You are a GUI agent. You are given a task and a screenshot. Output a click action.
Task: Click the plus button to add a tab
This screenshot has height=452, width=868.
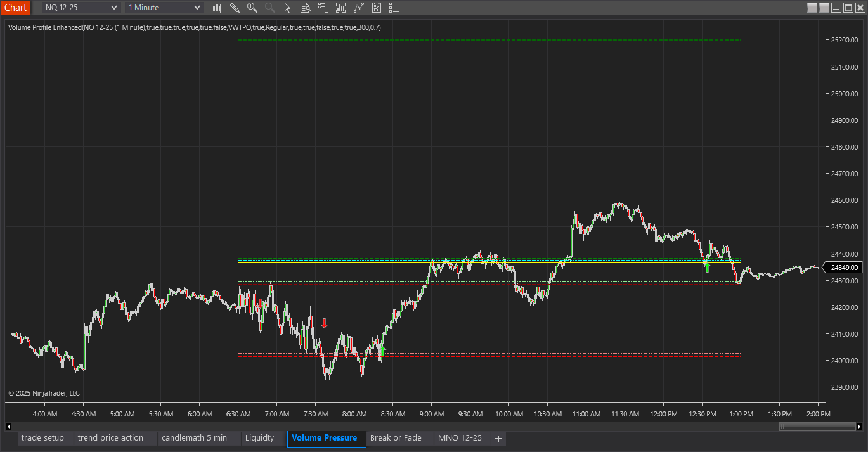(x=498, y=438)
